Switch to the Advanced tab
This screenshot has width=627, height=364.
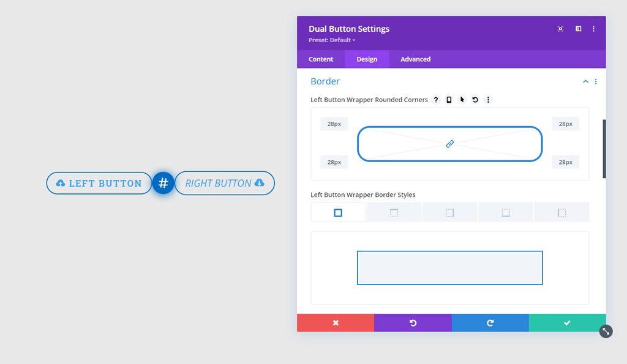point(415,59)
